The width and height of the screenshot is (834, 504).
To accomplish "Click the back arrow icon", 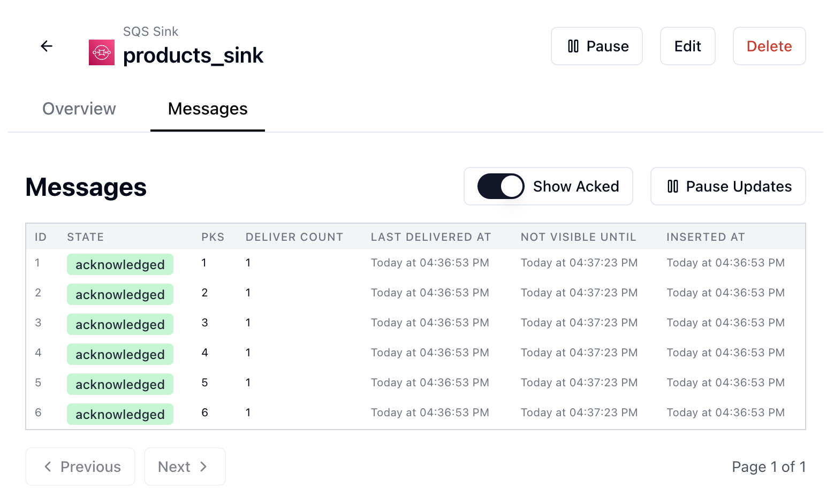I will (47, 46).
